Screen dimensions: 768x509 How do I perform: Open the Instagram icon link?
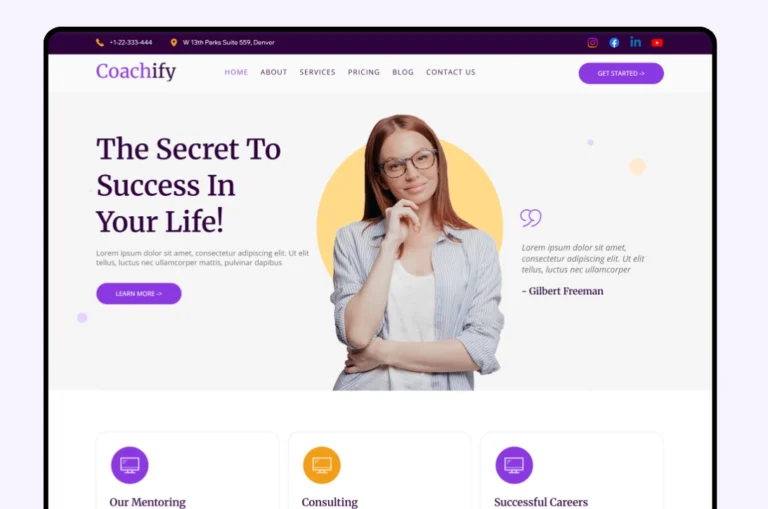point(593,43)
